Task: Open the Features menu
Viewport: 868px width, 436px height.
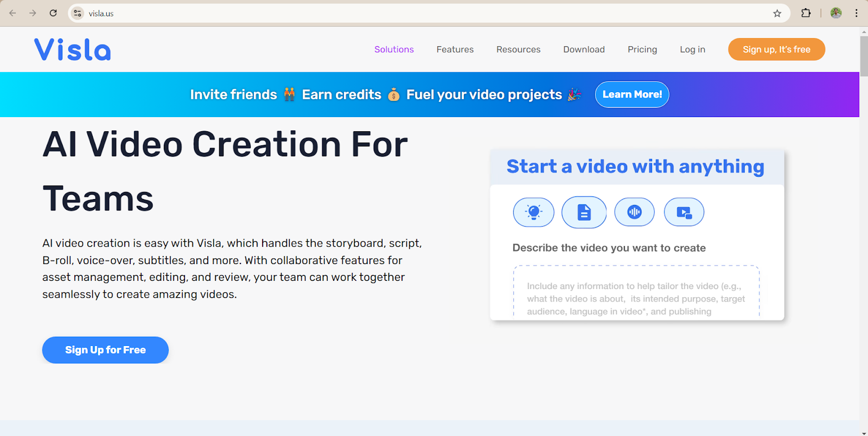Action: [x=455, y=49]
